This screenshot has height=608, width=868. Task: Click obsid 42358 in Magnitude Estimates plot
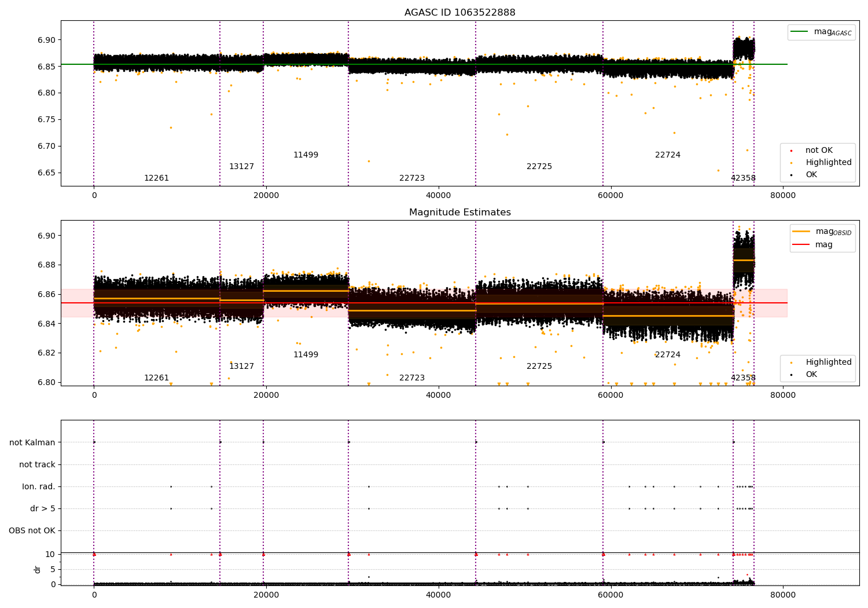(x=743, y=378)
